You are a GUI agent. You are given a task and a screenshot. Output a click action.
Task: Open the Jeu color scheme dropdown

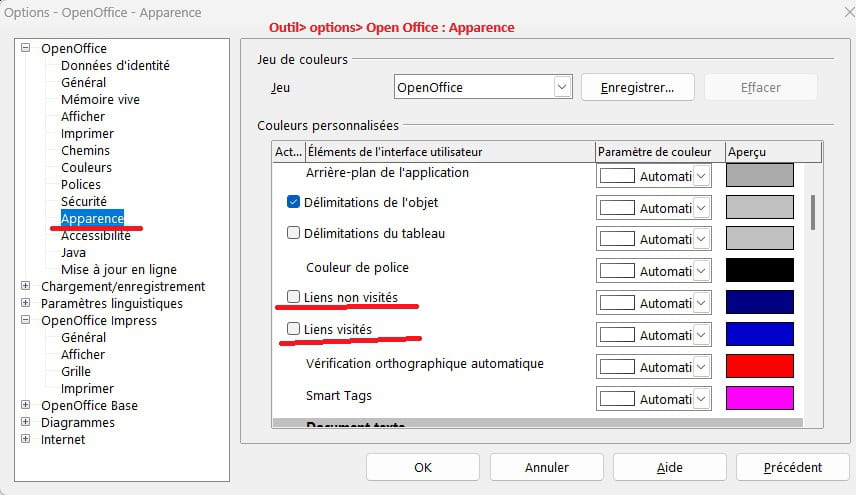coord(562,87)
